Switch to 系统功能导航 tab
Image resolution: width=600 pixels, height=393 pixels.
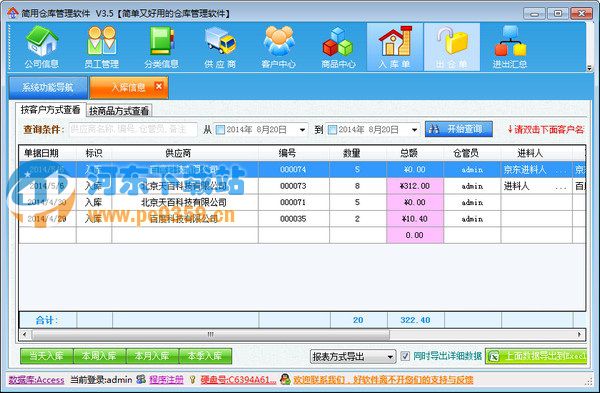(48, 87)
